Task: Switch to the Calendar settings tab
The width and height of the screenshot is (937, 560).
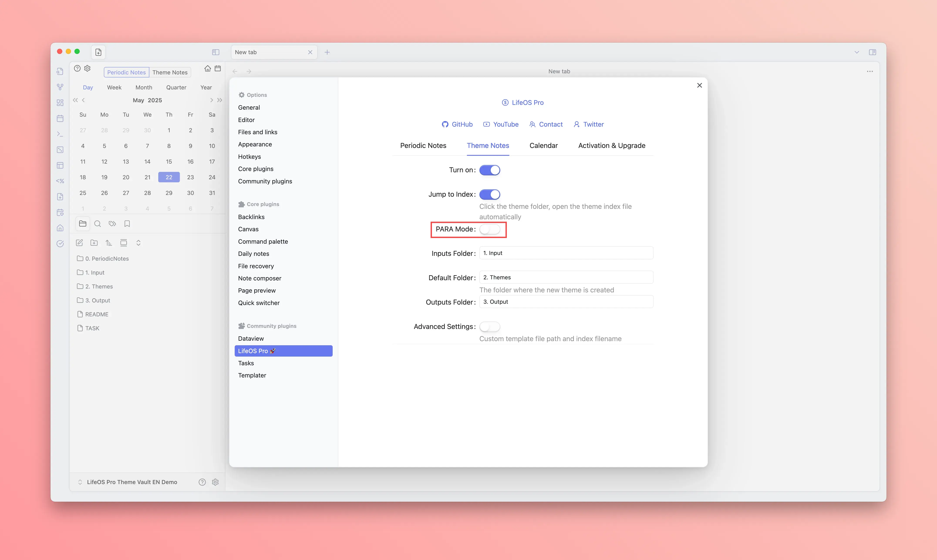Action: (543, 146)
